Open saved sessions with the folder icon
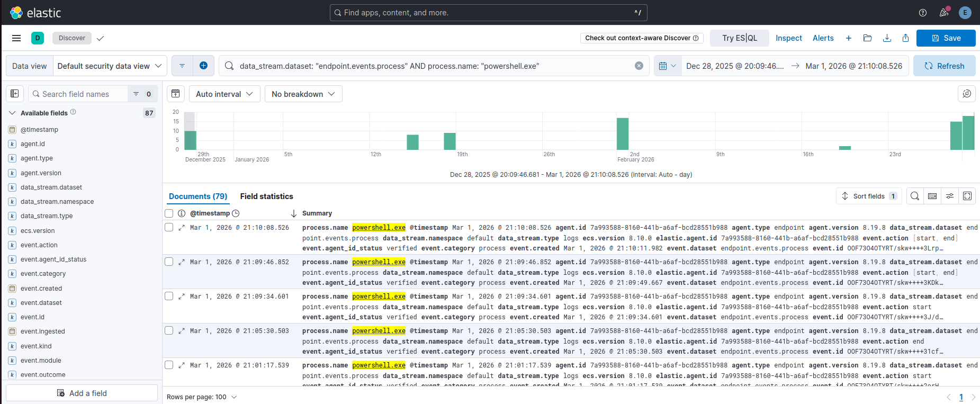Image resolution: width=980 pixels, height=404 pixels. [x=867, y=38]
